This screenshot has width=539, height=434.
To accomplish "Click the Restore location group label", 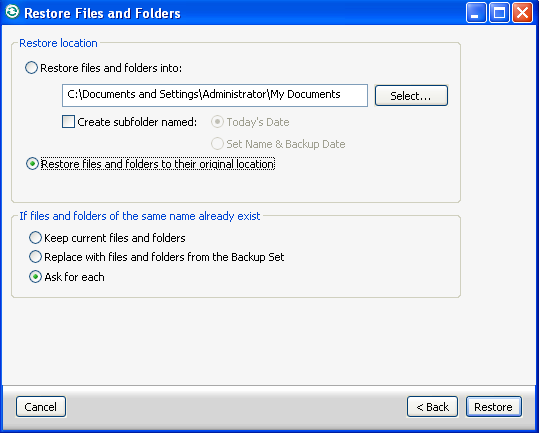I will (x=58, y=43).
